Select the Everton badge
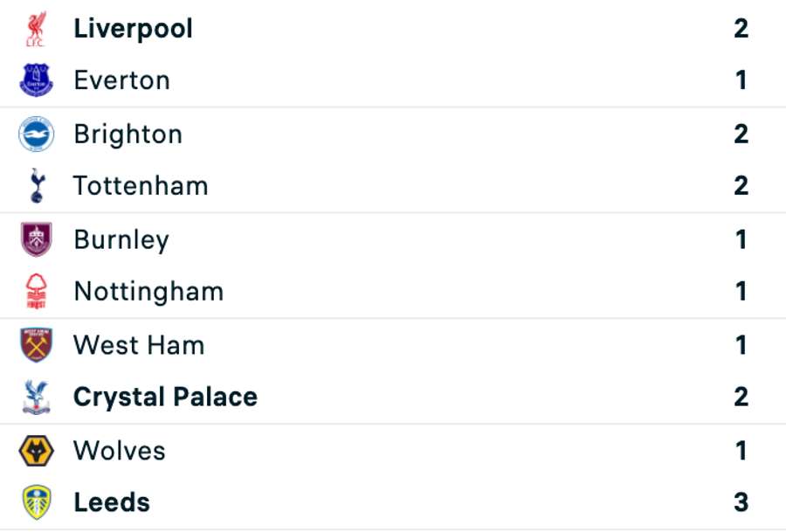Image resolution: width=786 pixels, height=532 pixels. click(x=34, y=79)
